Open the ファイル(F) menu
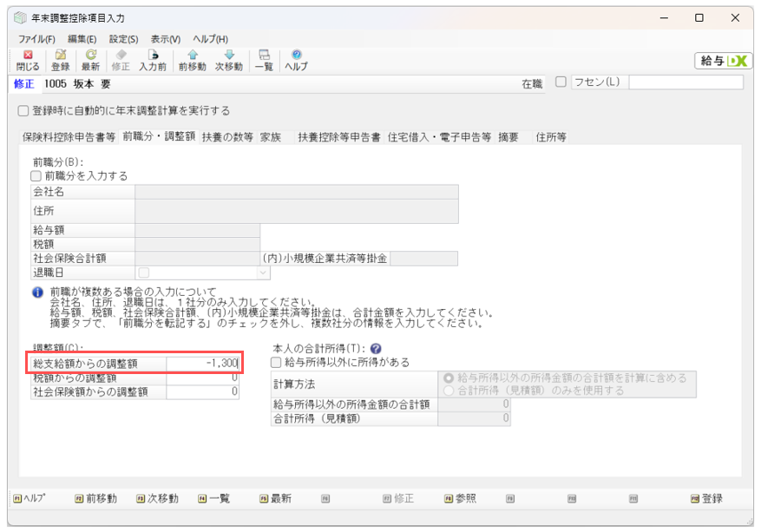 click(36, 39)
